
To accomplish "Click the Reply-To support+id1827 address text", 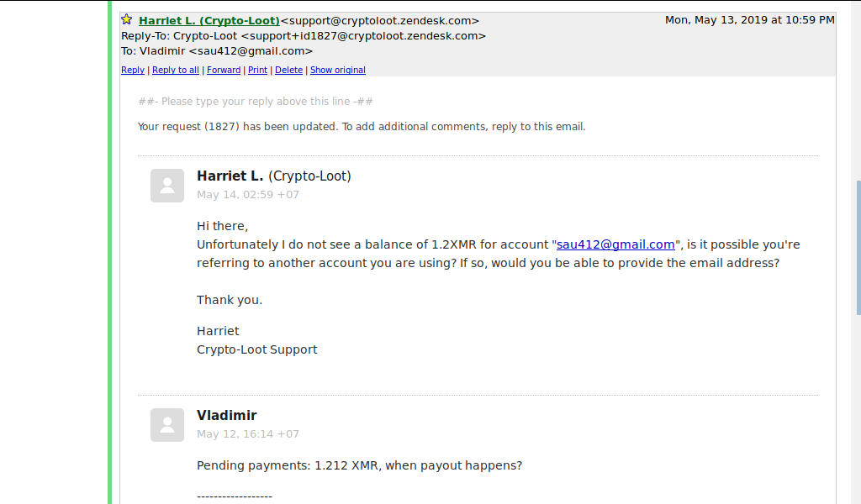I will (x=363, y=36).
